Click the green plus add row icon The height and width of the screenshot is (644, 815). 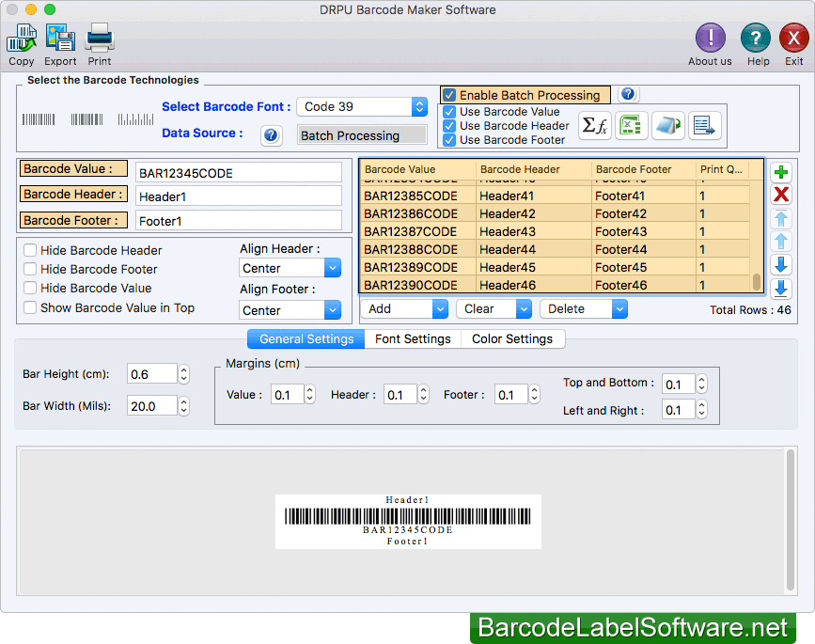(780, 173)
